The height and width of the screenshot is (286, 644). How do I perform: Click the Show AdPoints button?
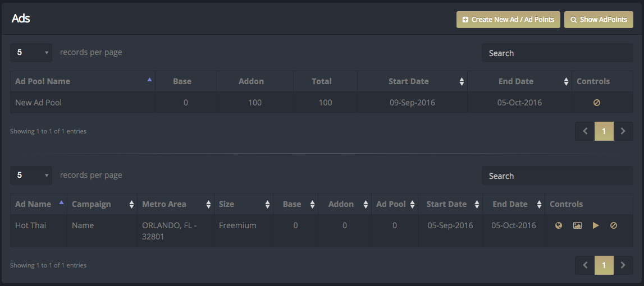coord(599,19)
